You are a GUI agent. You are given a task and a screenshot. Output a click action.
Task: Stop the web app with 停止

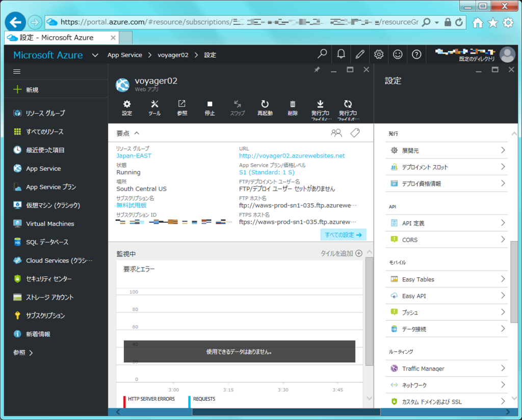coord(210,108)
